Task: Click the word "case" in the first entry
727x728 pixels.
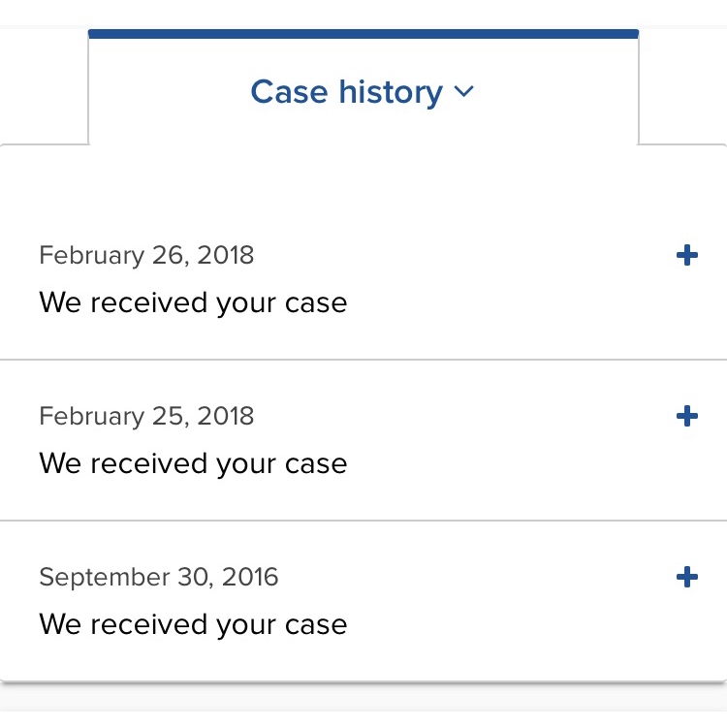Action: click(316, 303)
